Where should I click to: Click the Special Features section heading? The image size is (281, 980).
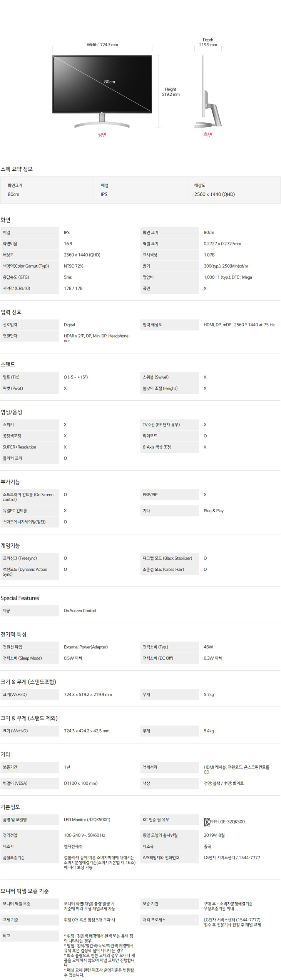(20, 598)
